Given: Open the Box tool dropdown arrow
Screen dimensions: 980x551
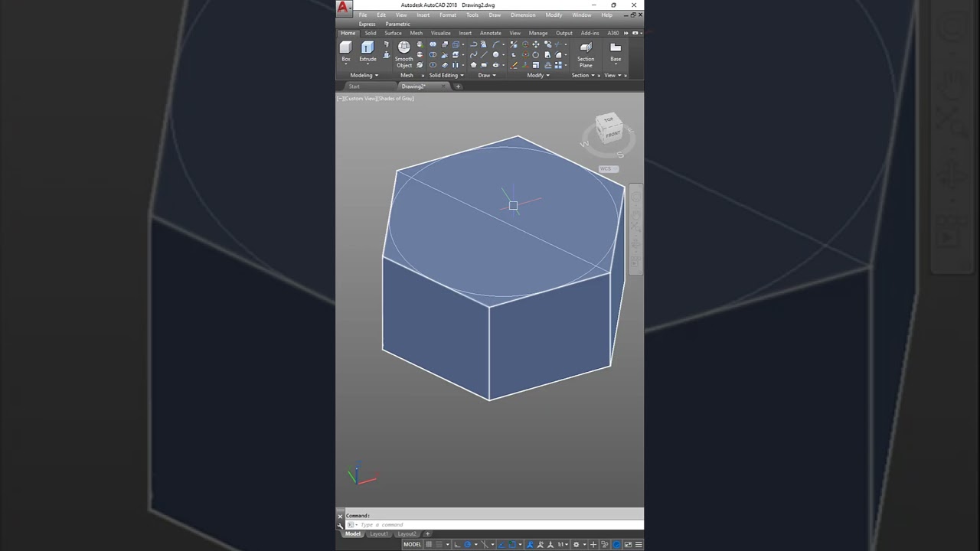Looking at the screenshot, I should click(345, 64).
